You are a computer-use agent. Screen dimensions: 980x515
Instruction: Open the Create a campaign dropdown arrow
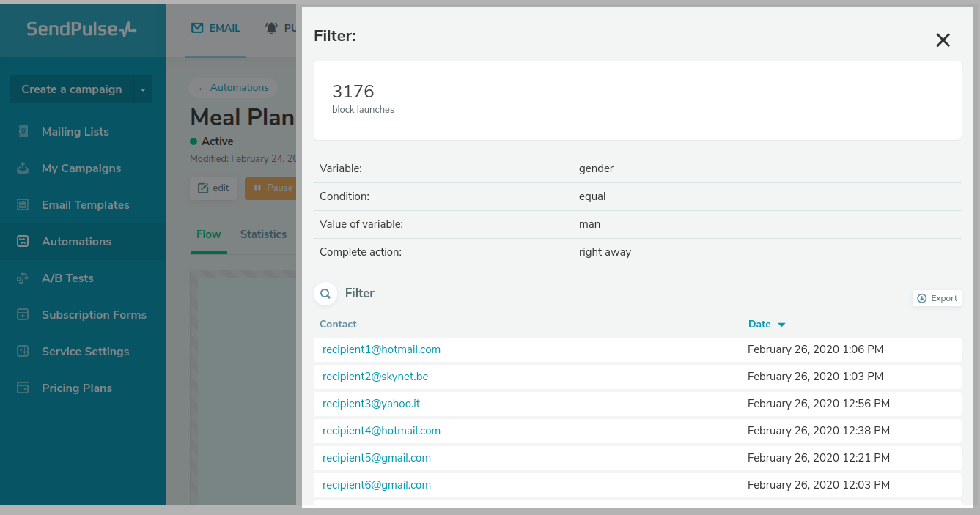coord(143,89)
